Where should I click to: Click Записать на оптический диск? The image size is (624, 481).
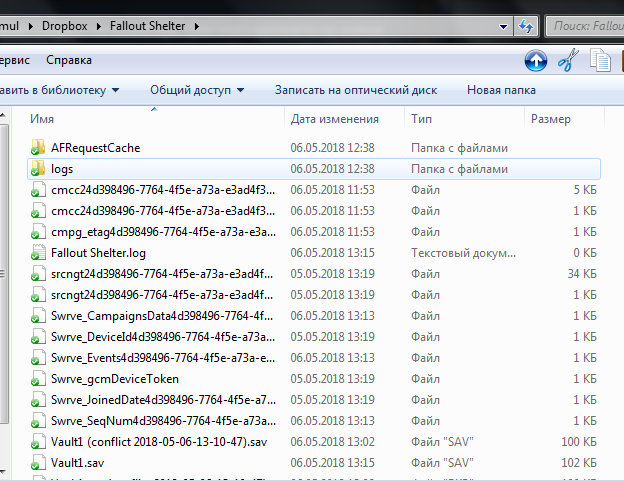356,90
